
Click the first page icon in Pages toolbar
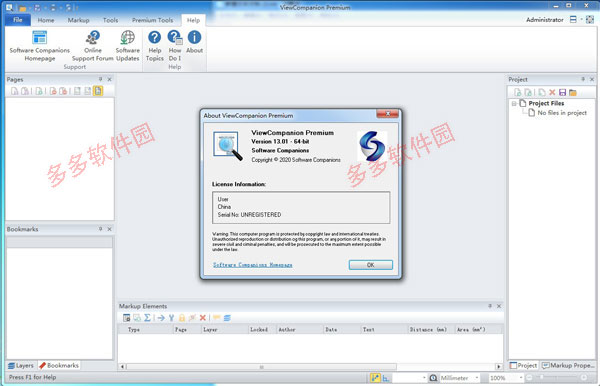point(14,91)
